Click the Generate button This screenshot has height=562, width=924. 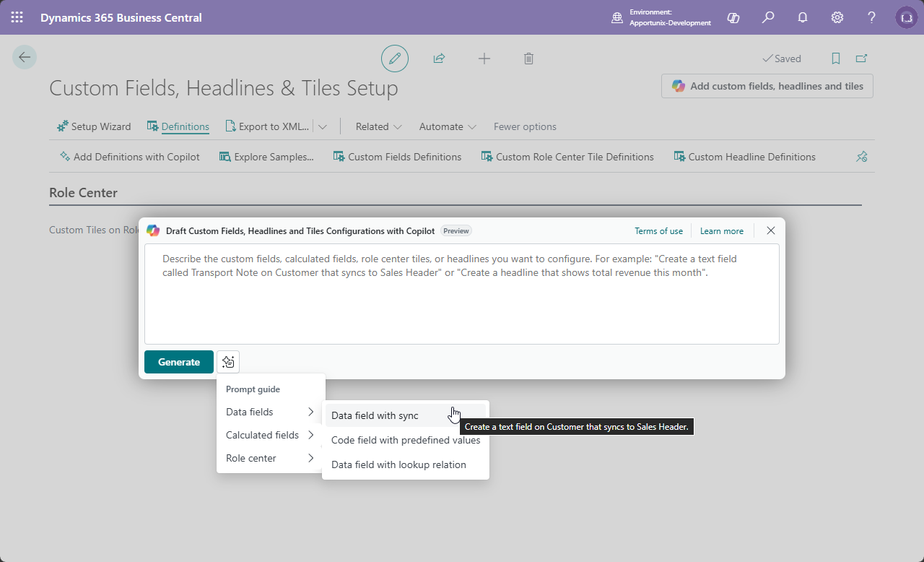tap(179, 362)
